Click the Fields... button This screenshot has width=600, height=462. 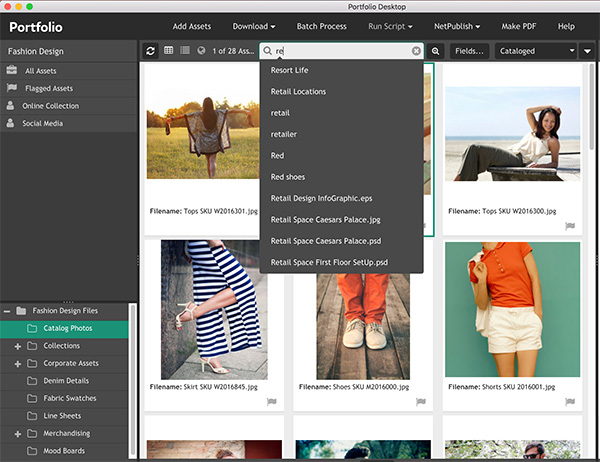pyautogui.click(x=469, y=51)
